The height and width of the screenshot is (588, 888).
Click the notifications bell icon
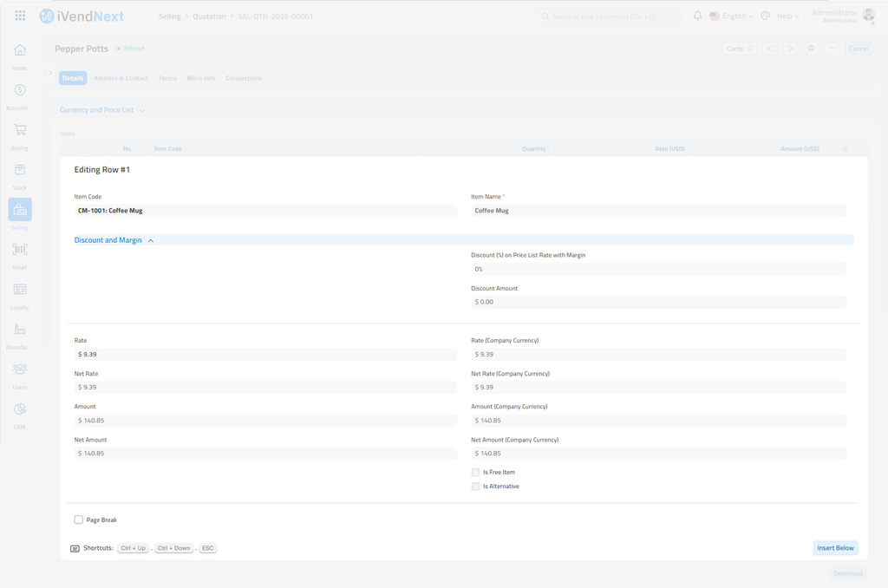tap(697, 16)
